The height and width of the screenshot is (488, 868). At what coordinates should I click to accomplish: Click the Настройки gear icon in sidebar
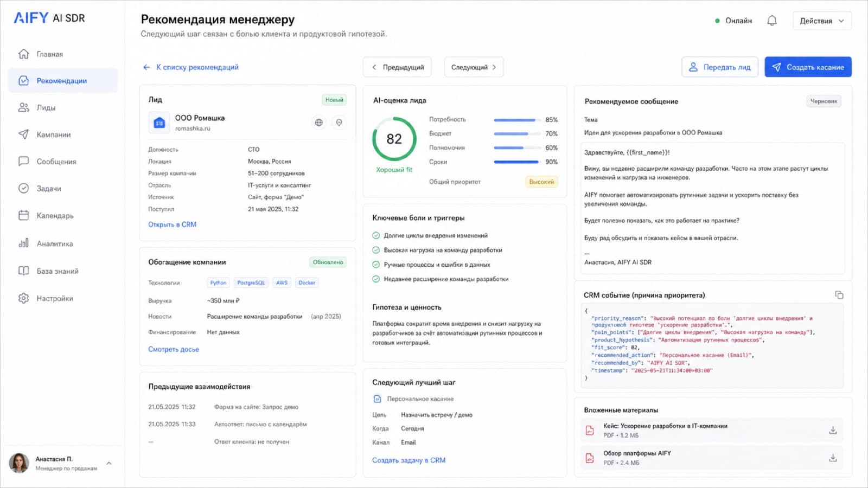coord(23,298)
